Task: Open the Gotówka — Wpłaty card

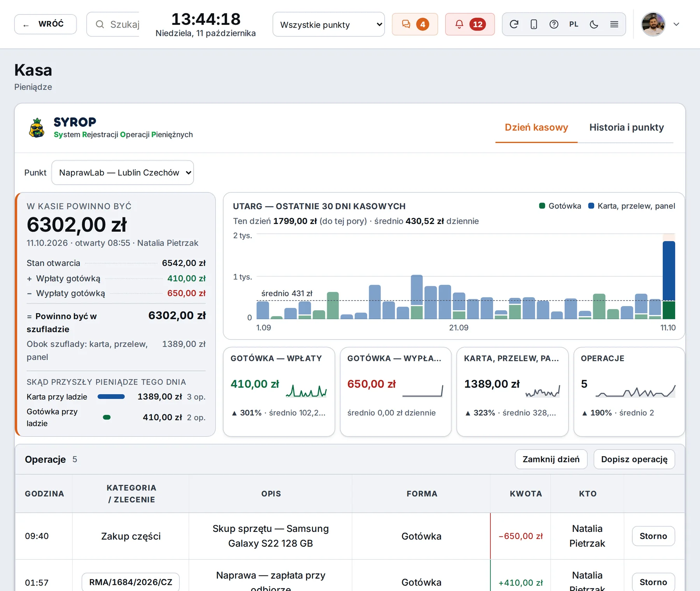Action: [279, 392]
